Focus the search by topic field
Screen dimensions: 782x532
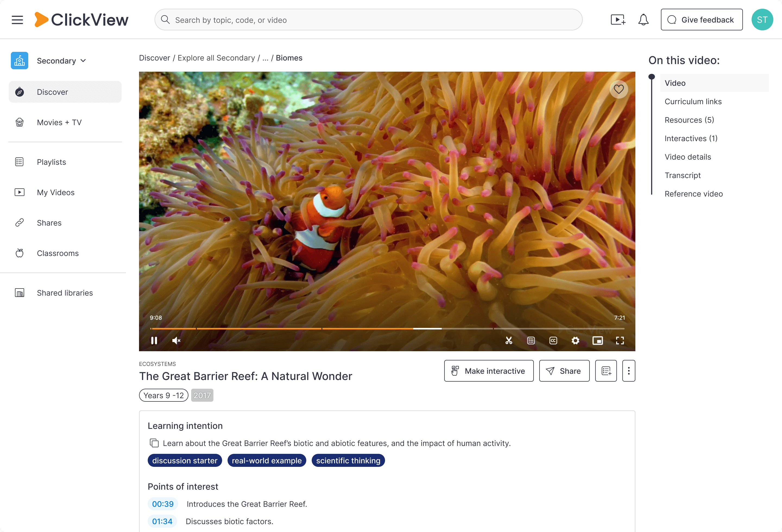pyautogui.click(x=368, y=20)
